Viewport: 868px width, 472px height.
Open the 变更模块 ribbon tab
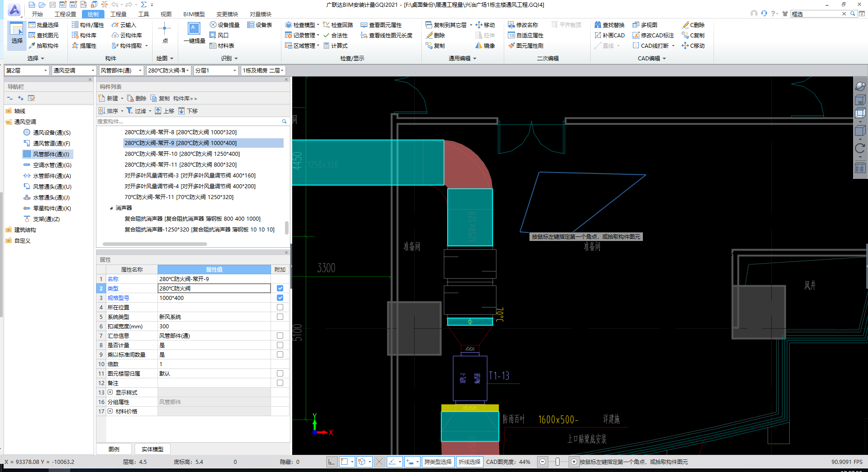(x=227, y=14)
